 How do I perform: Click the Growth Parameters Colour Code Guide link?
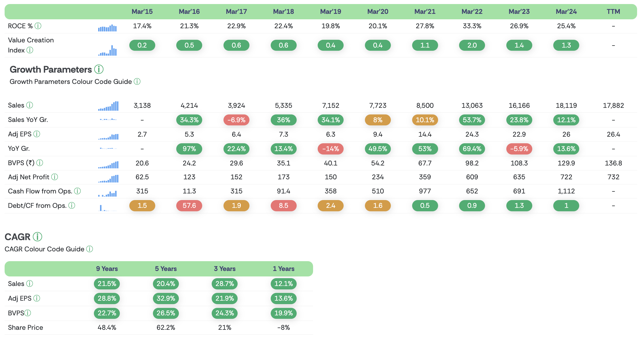[x=71, y=82]
